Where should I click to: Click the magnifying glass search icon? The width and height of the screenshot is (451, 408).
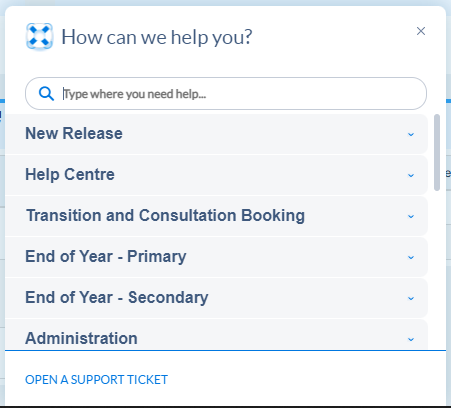(x=46, y=94)
